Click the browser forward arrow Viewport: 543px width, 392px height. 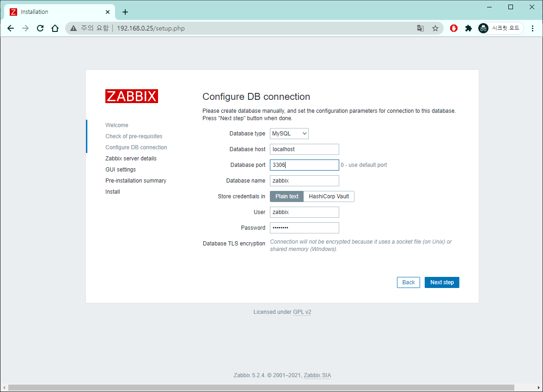click(x=25, y=28)
